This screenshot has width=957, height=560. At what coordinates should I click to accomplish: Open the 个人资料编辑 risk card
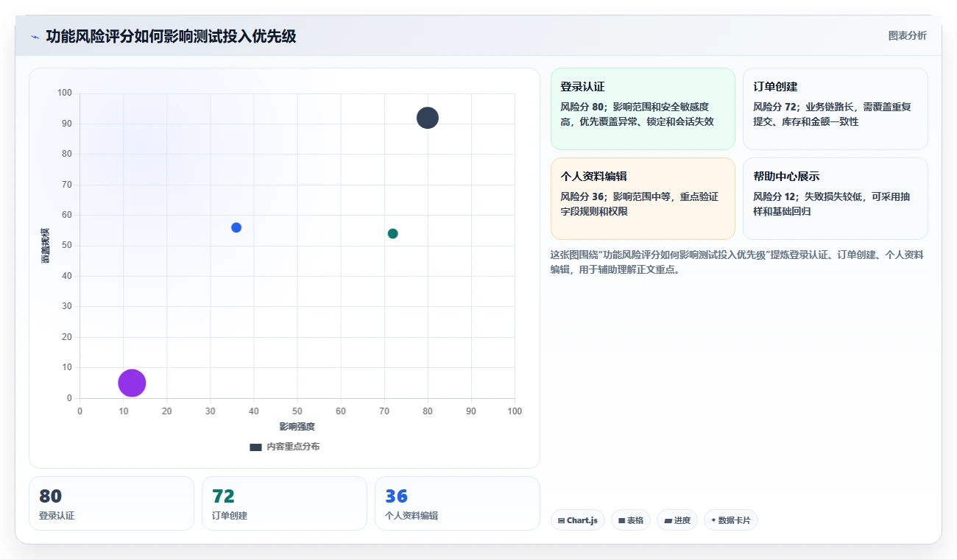(x=643, y=199)
